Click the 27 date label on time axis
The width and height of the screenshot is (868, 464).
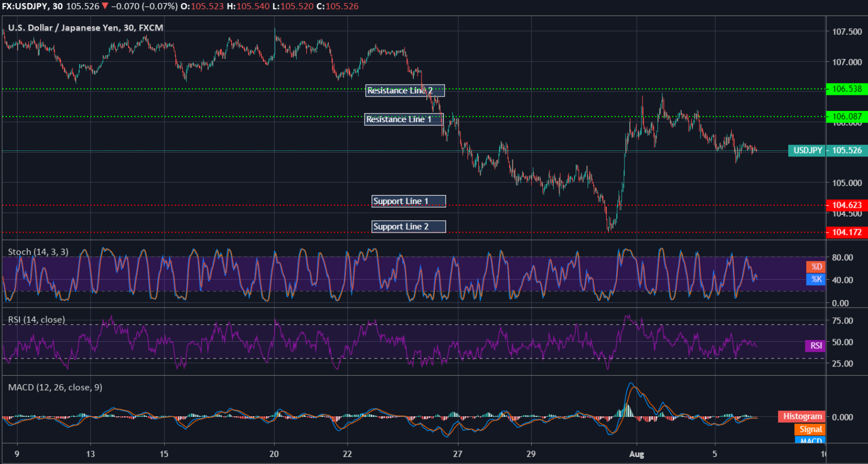click(x=457, y=454)
